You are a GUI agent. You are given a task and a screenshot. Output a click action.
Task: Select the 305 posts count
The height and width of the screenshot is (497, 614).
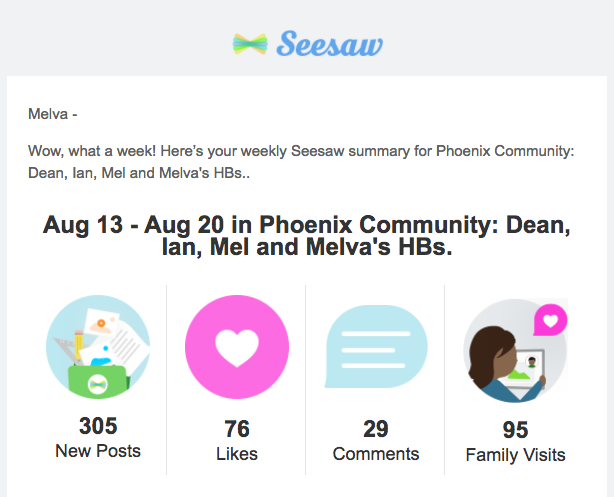(98, 426)
